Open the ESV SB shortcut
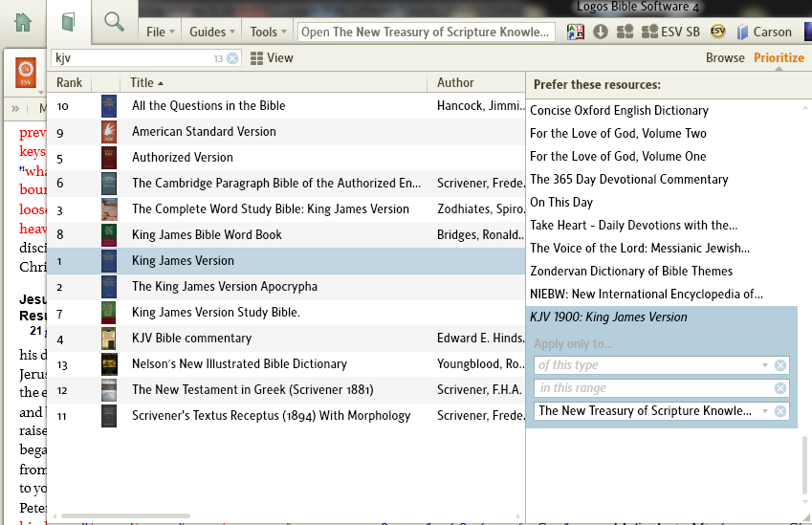 (x=670, y=33)
